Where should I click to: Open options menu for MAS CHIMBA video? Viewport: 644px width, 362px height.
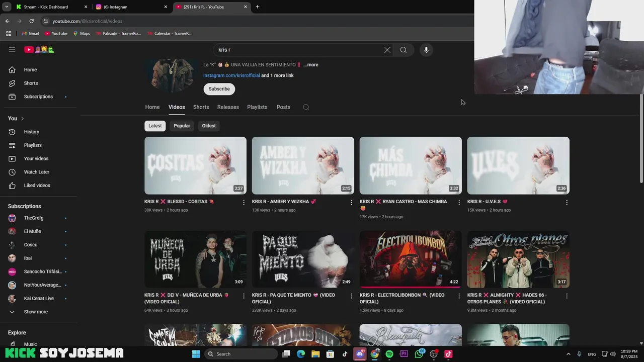tap(459, 202)
